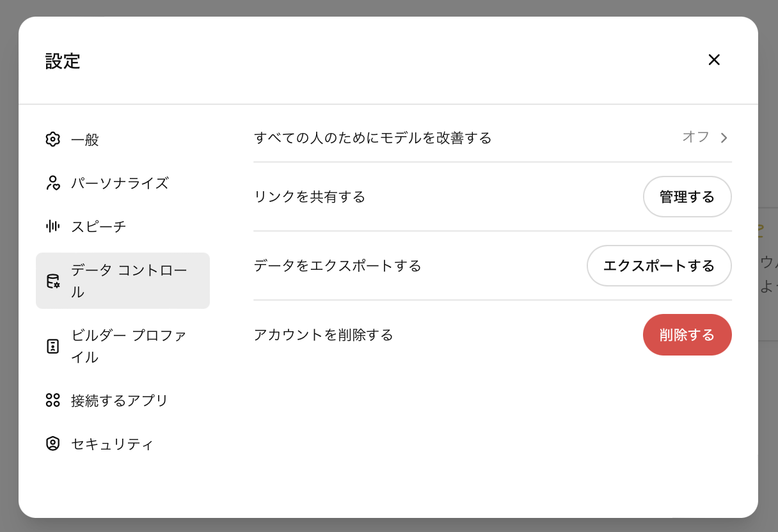Open the 接続するアプリ tab label
778x532 pixels.
click(x=120, y=400)
